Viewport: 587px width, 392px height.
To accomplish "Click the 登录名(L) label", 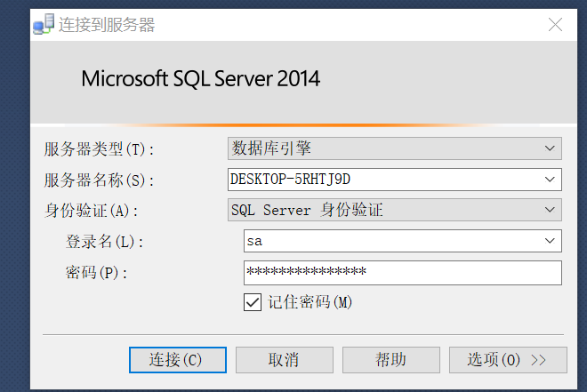I will (x=104, y=242).
